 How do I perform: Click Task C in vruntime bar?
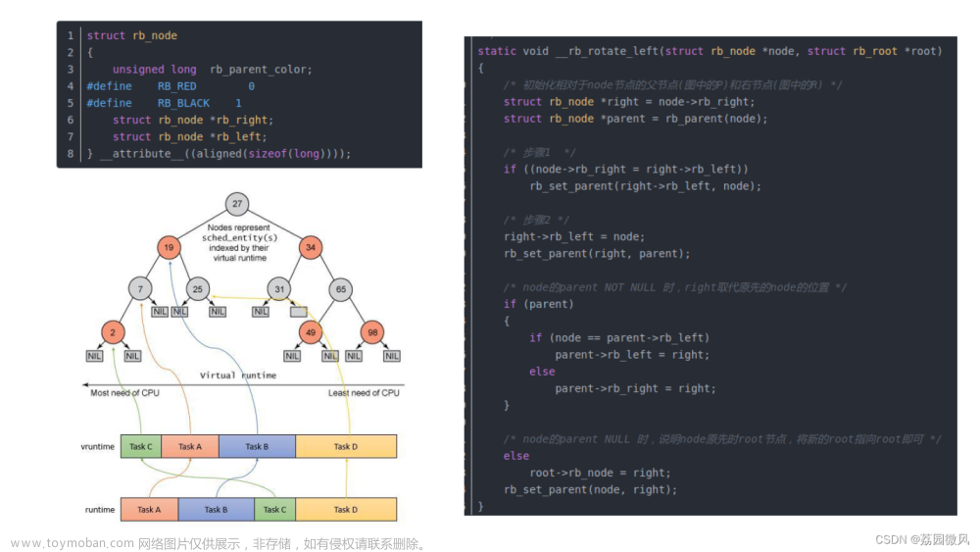click(140, 446)
